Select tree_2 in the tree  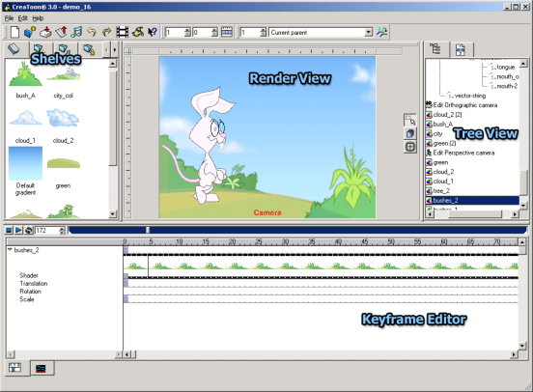pos(441,191)
